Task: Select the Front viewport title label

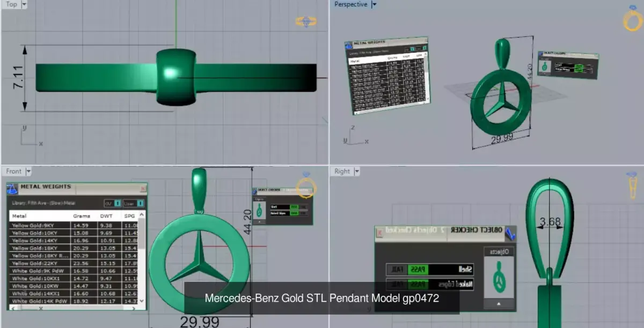Action: (x=14, y=172)
